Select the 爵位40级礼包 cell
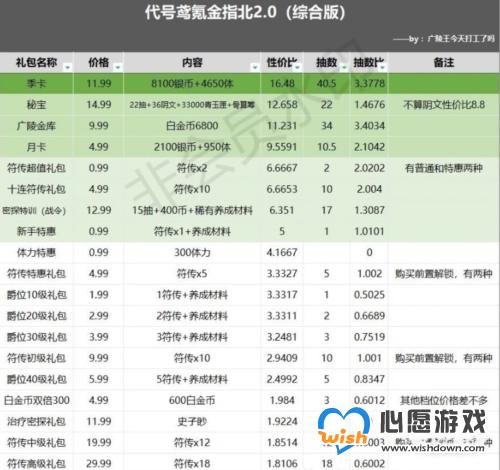Screen dimensions: 500x470 click(x=36, y=379)
